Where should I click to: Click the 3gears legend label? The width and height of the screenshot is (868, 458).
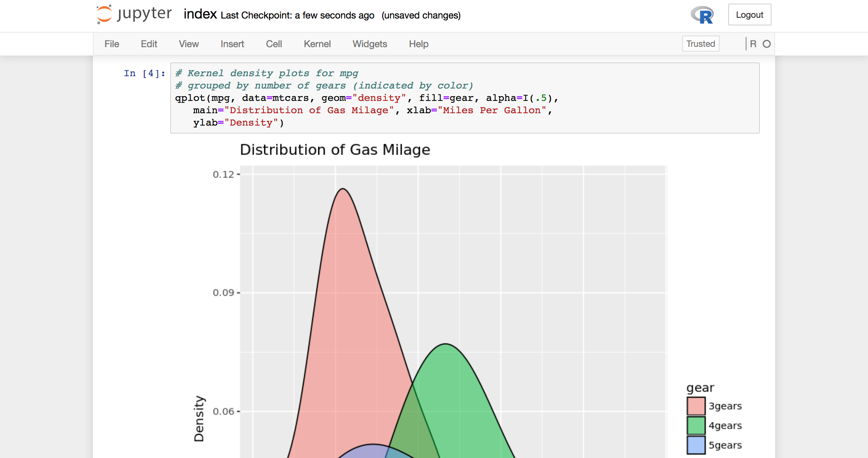click(x=725, y=406)
